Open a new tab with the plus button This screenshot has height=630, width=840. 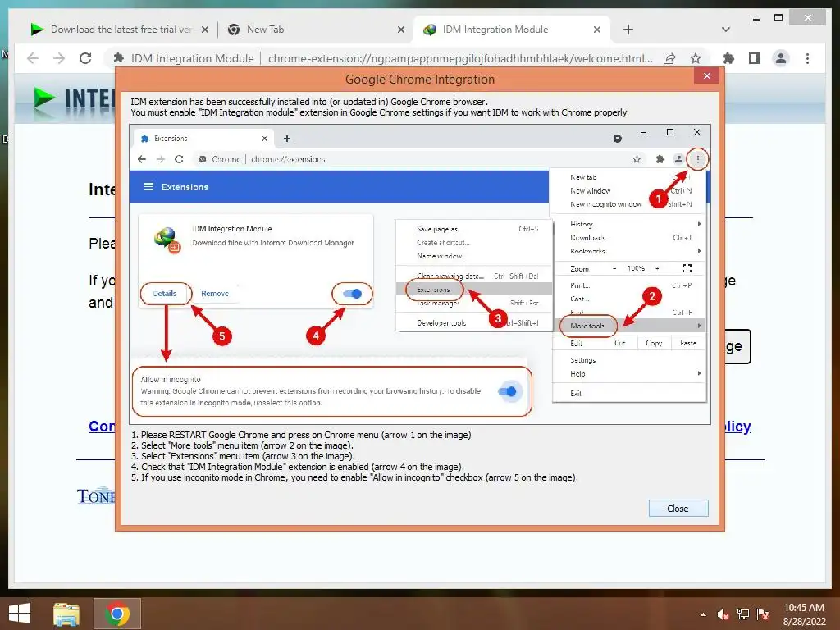tap(628, 30)
